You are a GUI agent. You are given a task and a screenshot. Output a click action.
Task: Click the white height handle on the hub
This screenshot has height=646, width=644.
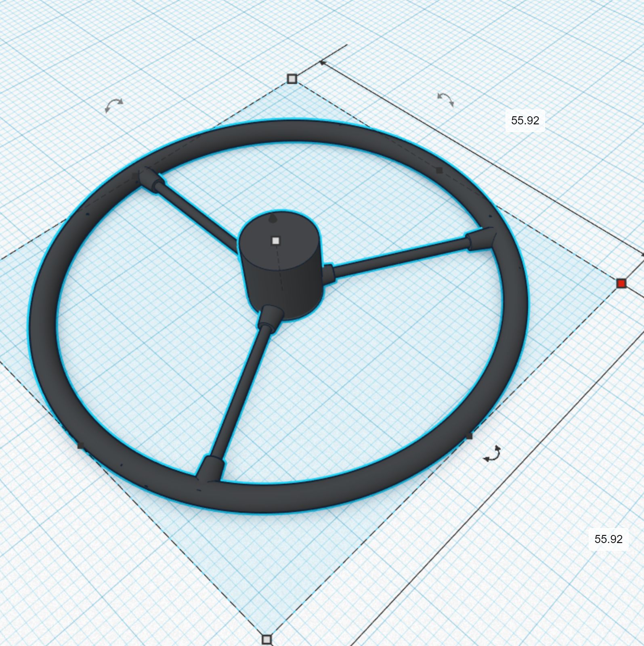point(276,241)
